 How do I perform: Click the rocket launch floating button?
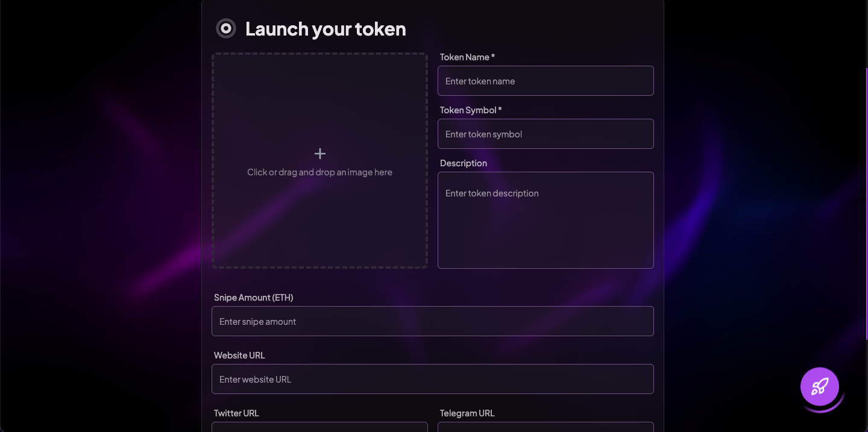pos(820,386)
